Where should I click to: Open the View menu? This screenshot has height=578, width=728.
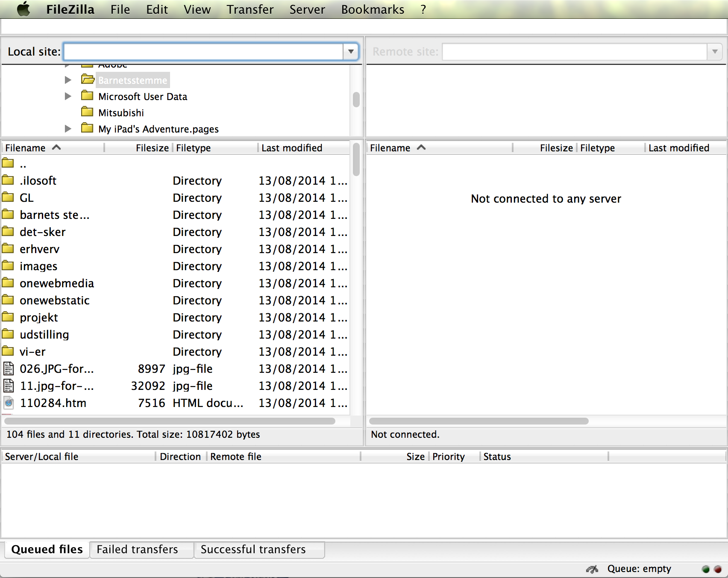click(x=197, y=9)
